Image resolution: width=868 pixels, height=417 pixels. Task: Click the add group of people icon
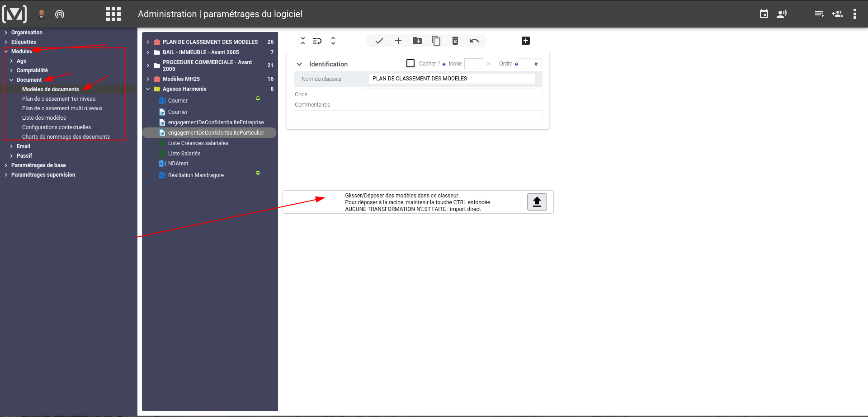(x=837, y=14)
